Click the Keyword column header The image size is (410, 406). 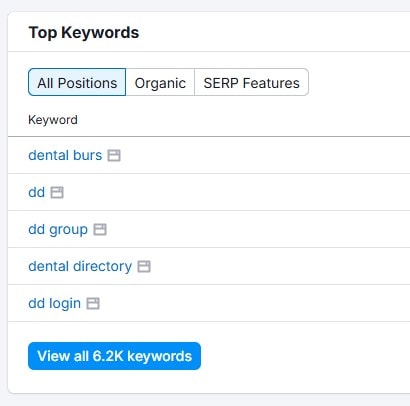(x=53, y=120)
